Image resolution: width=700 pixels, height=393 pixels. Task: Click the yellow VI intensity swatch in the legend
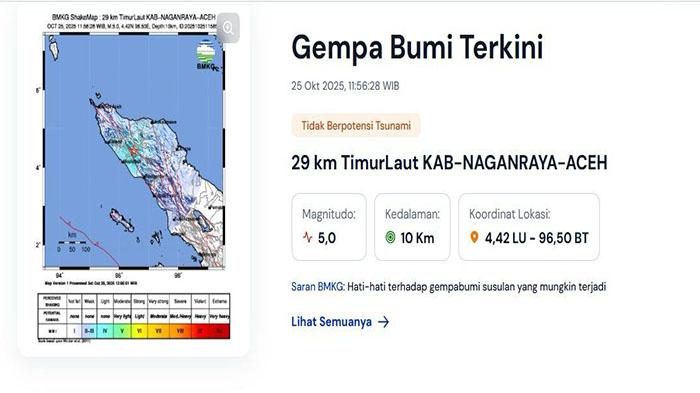[139, 331]
